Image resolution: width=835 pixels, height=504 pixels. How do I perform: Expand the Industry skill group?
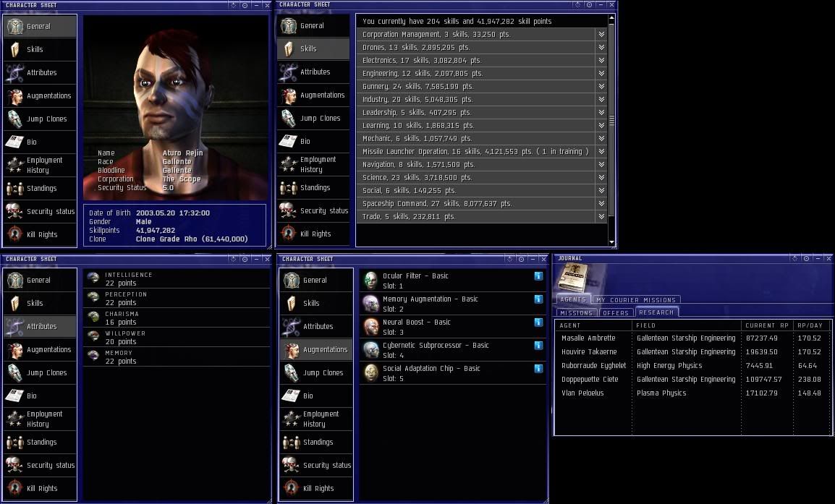tap(601, 100)
